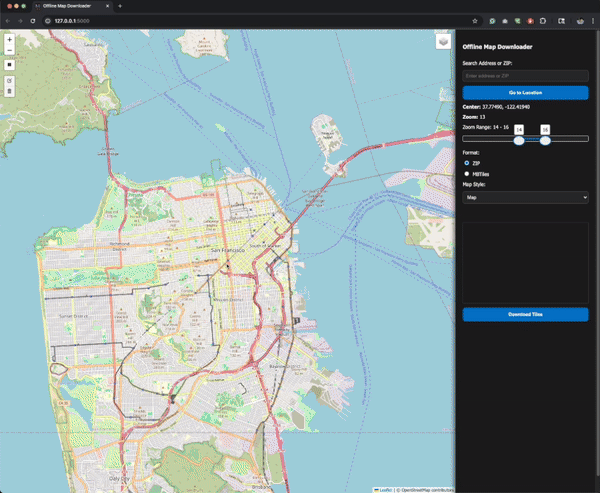The width and height of the screenshot is (600, 493).
Task: Click the delete layers trash icon
Action: coord(10,91)
